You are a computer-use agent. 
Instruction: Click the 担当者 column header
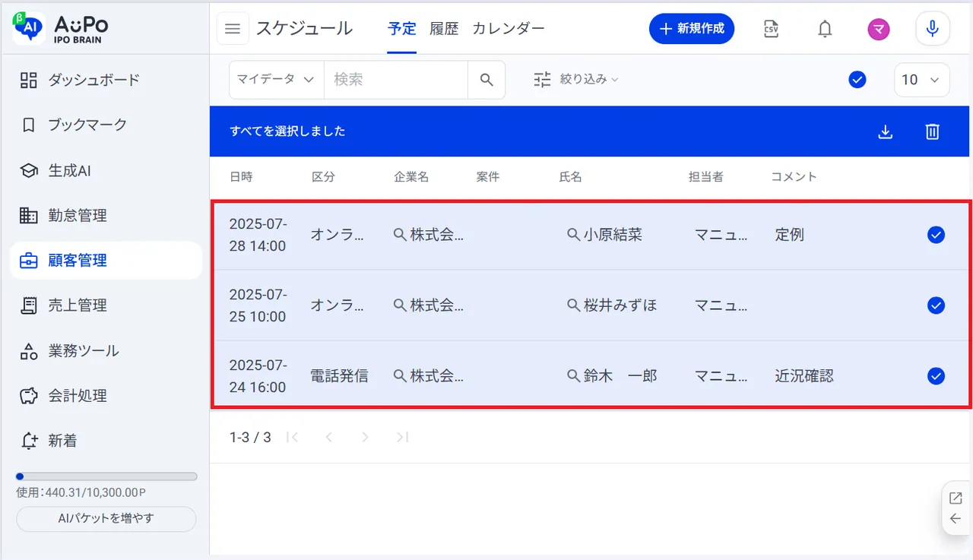(706, 176)
